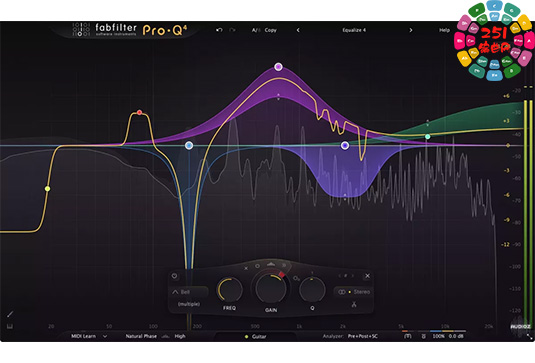The width and height of the screenshot is (535, 363).
Task: Enable spectral dynamics mode above the gain knob
Action: pyautogui.click(x=271, y=264)
